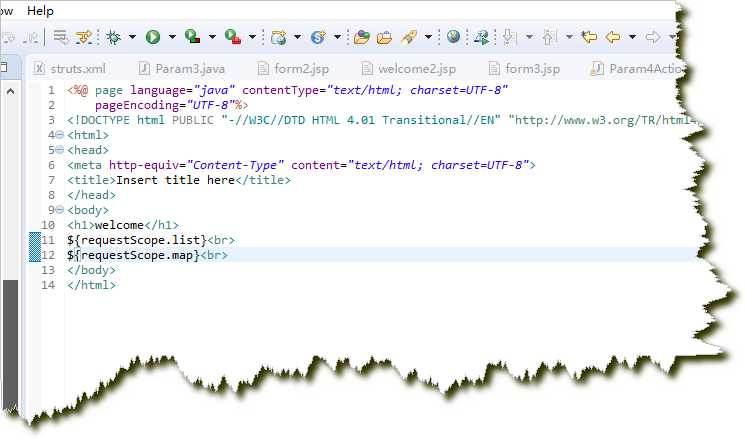This screenshot has height=439, width=745.
Task: Click the left panel scroll-up arrow
Action: (x=10, y=91)
